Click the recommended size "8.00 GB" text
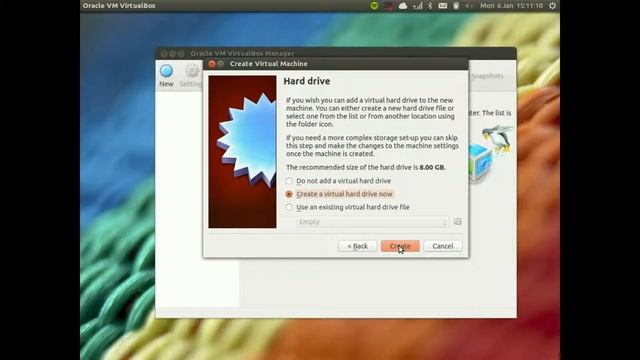This screenshot has width=640, height=360. tap(432, 167)
